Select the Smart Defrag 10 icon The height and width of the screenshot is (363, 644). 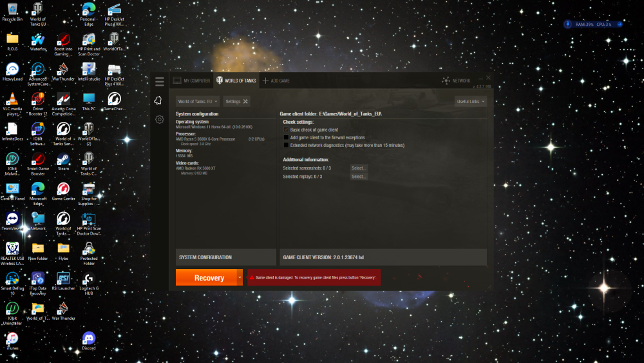click(x=12, y=284)
